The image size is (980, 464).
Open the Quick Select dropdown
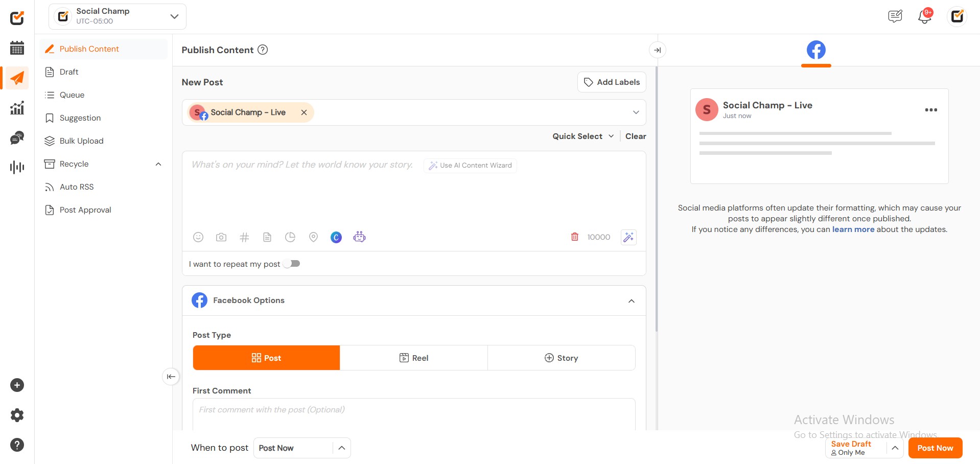[x=582, y=136]
